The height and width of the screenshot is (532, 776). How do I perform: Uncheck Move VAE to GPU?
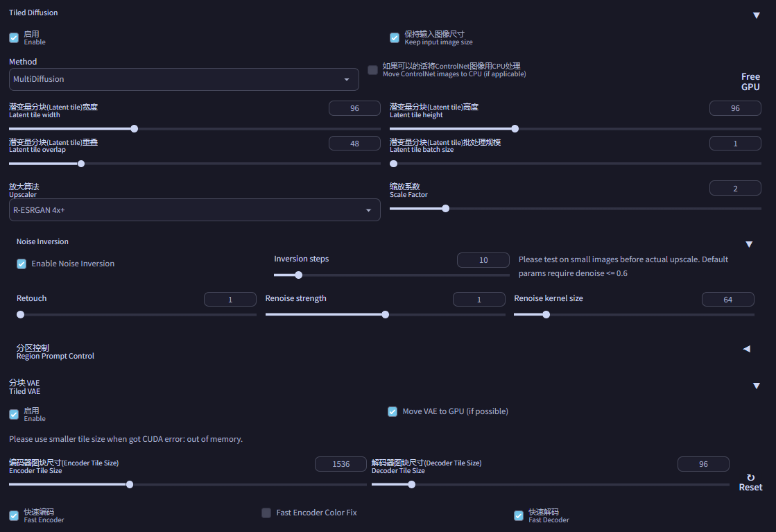[x=393, y=411]
